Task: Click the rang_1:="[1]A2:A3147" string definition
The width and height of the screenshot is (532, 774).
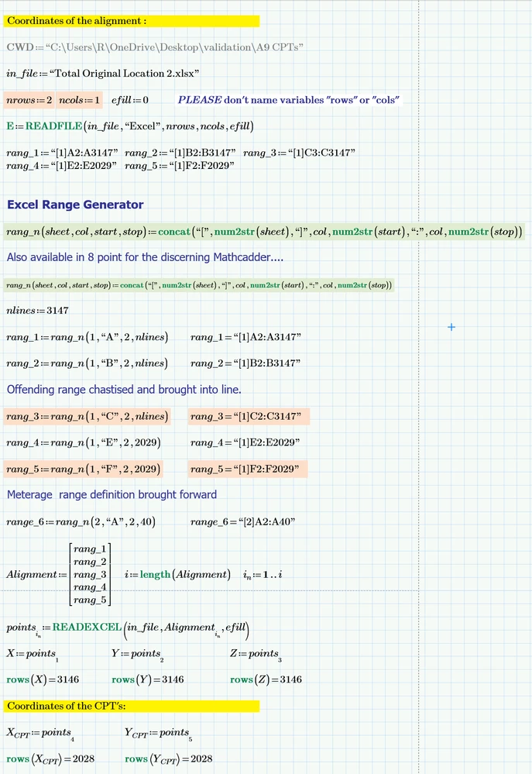Action: pyautogui.click(x=62, y=153)
